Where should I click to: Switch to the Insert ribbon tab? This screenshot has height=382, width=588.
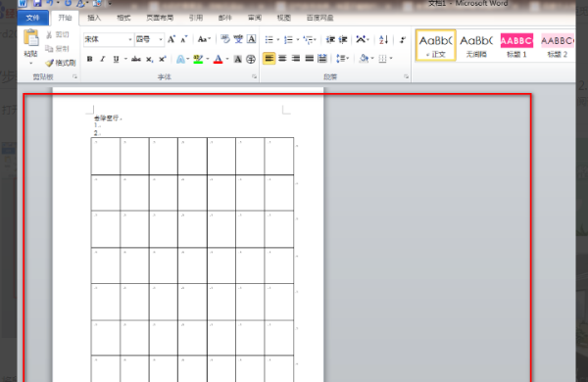point(94,18)
